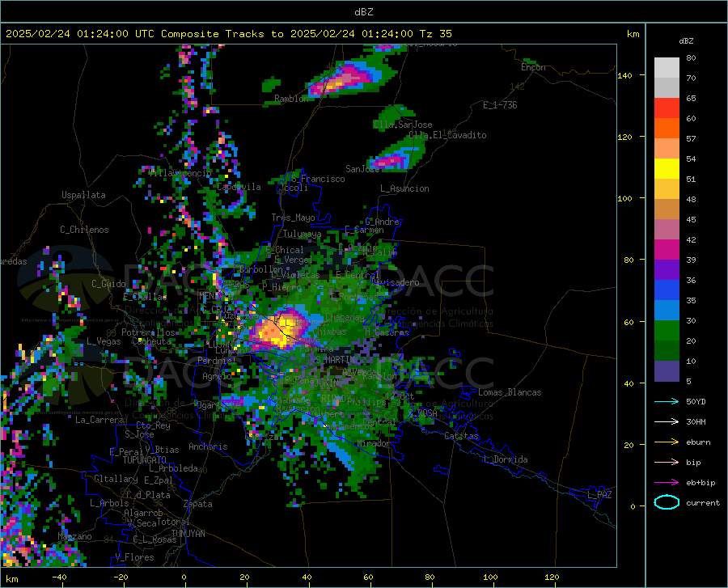Click the Mirador place label
The width and height of the screenshot is (728, 588).
pos(373,443)
